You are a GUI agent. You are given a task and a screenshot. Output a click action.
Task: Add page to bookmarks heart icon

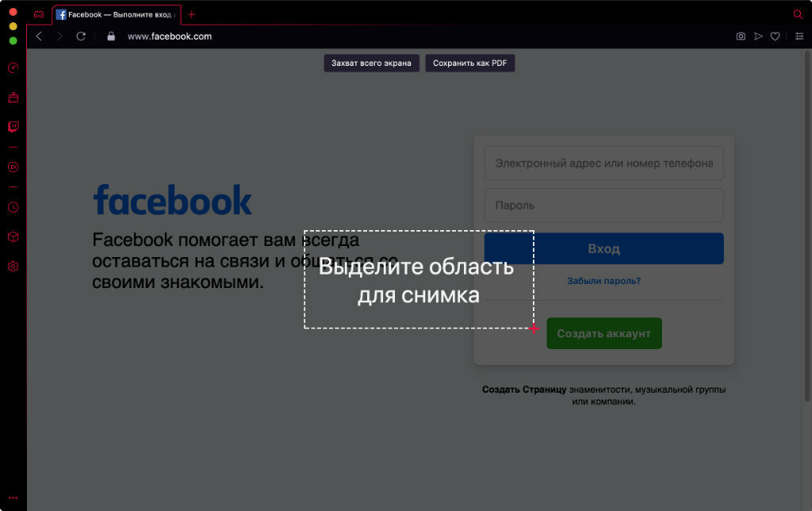(776, 36)
